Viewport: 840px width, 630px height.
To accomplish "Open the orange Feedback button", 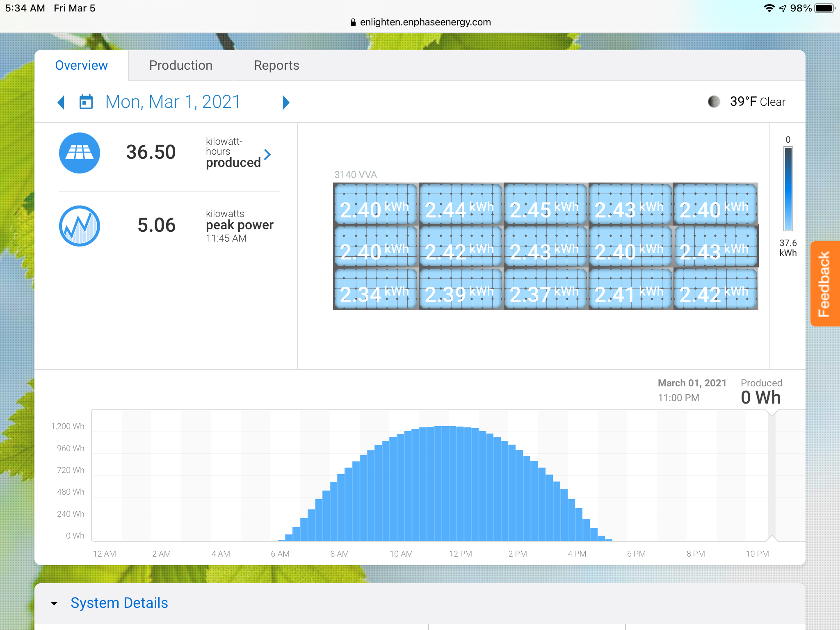I will tap(824, 284).
